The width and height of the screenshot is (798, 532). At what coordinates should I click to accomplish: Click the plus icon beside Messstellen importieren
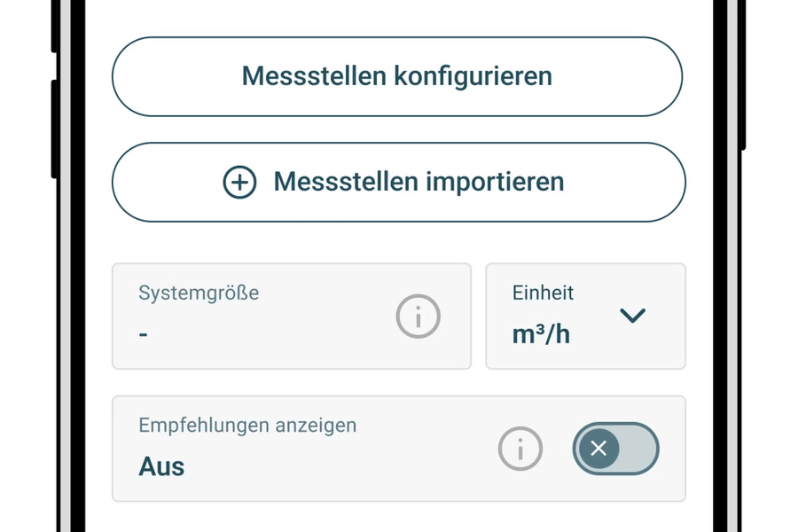pos(239,182)
